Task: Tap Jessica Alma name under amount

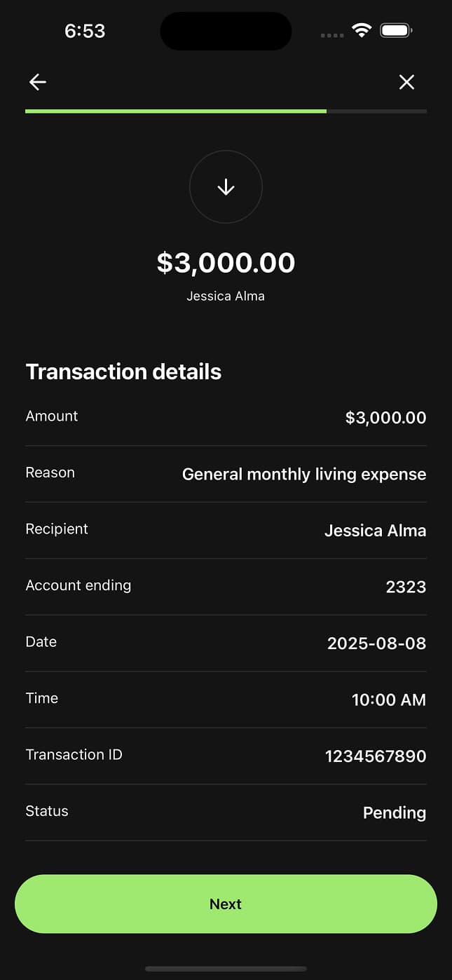Action: click(x=226, y=296)
